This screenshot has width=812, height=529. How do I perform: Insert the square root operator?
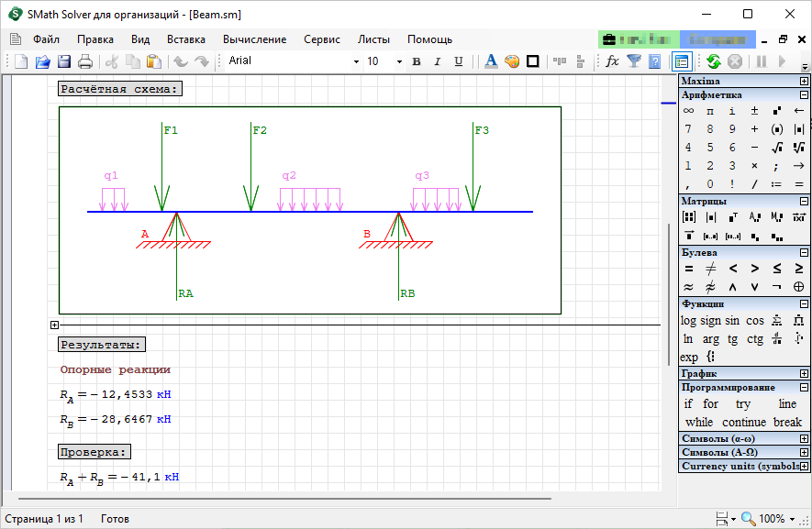click(x=777, y=148)
